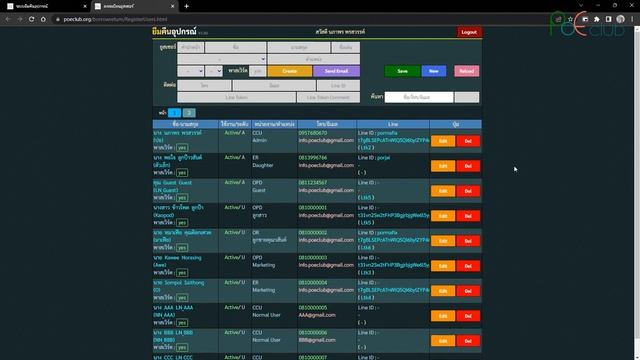Delete the user with phone 0957680670

[468, 141]
